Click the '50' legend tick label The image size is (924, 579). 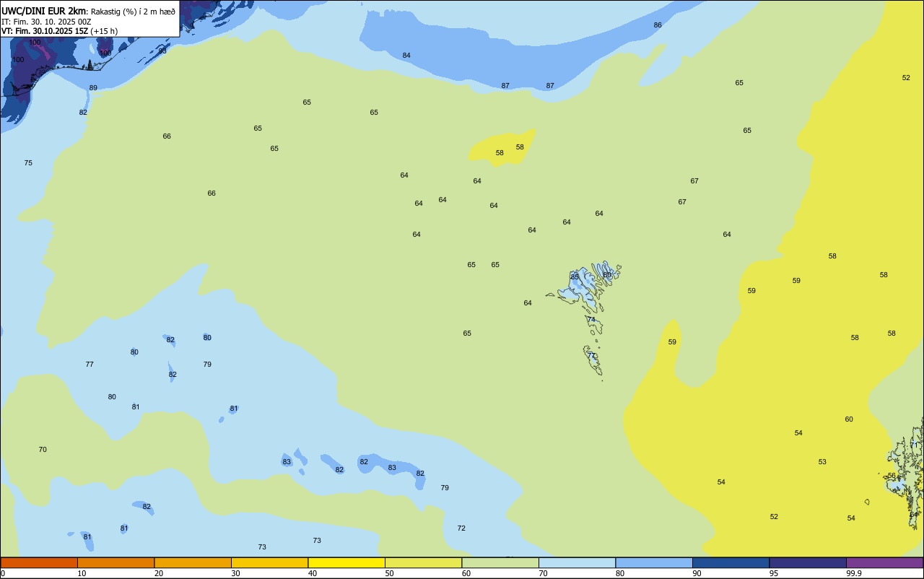click(x=390, y=573)
